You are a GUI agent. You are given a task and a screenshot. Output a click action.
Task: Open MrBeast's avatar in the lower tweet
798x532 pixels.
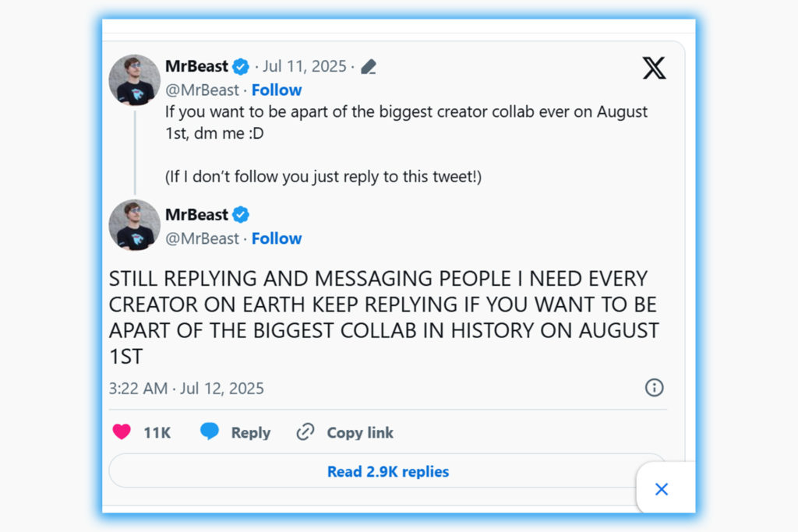click(x=134, y=225)
